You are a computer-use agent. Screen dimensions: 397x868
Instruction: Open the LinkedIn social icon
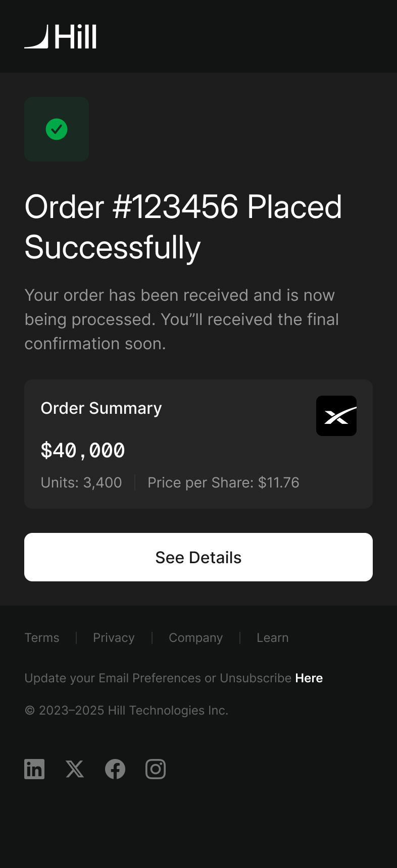[34, 769]
